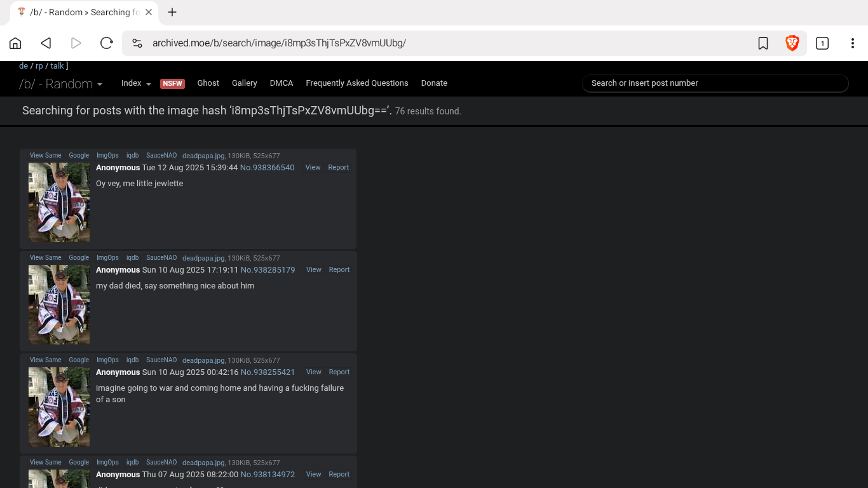Close the /b/ - Random tab
Image resolution: width=868 pixels, height=488 pixels.
tap(149, 12)
